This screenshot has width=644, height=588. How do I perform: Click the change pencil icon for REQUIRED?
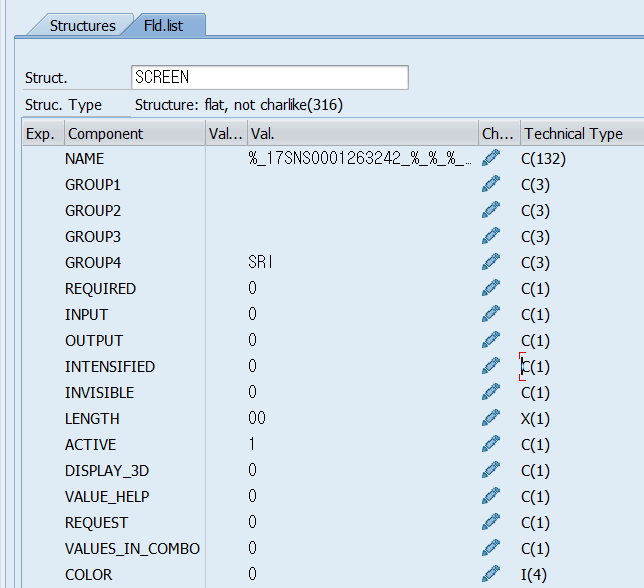click(491, 288)
